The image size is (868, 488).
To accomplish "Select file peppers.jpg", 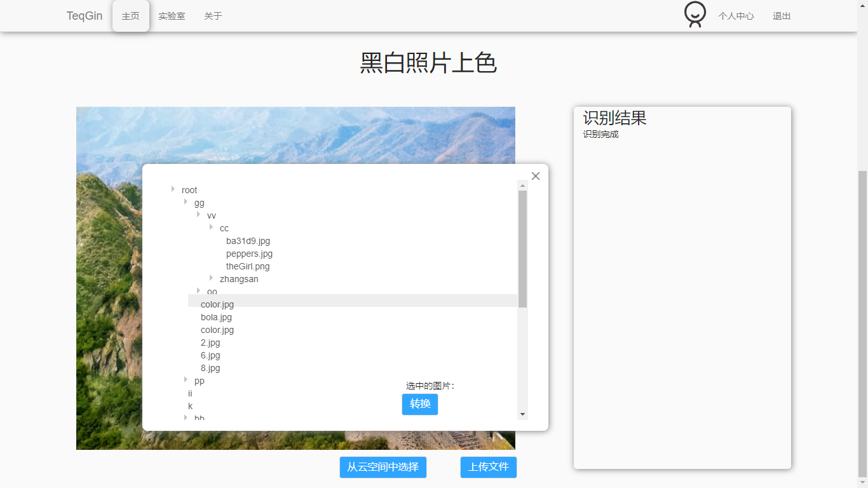I will 249,254.
